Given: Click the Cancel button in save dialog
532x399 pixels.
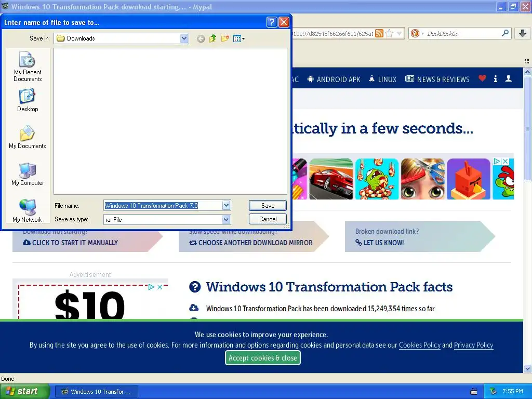Looking at the screenshot, I should (x=268, y=219).
